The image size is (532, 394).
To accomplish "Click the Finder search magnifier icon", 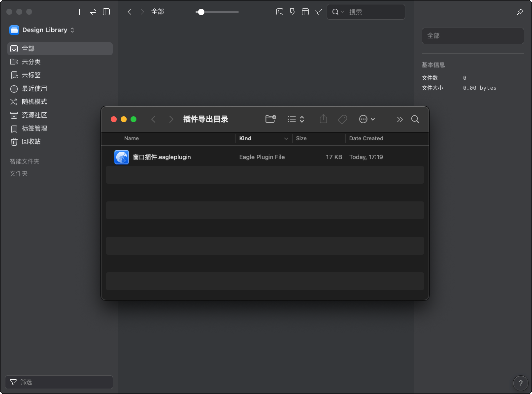I will coord(415,119).
